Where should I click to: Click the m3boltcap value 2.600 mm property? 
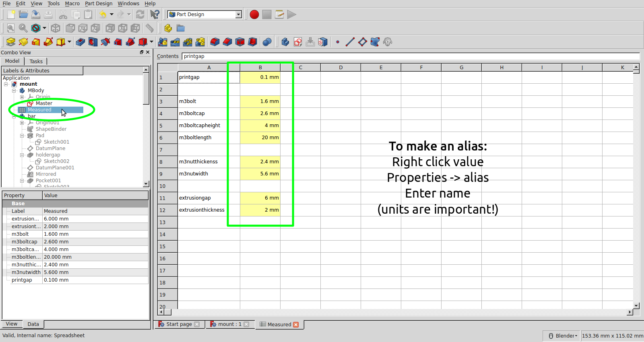point(95,242)
